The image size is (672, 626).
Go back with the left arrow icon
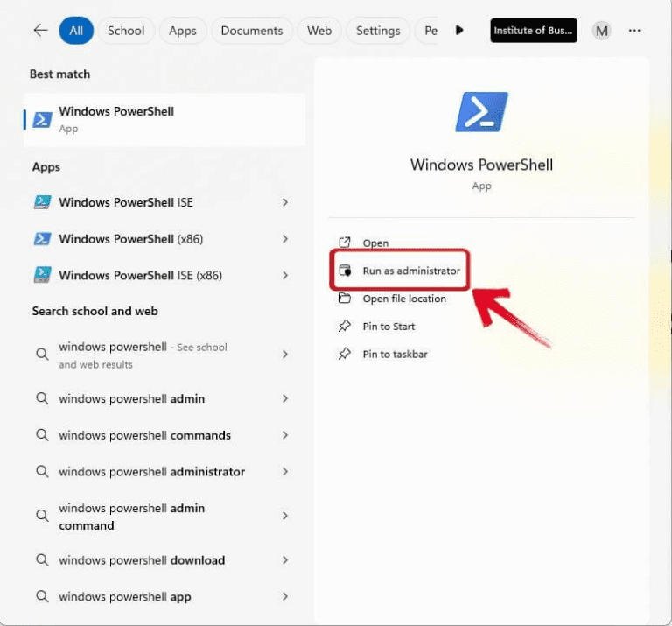[41, 31]
